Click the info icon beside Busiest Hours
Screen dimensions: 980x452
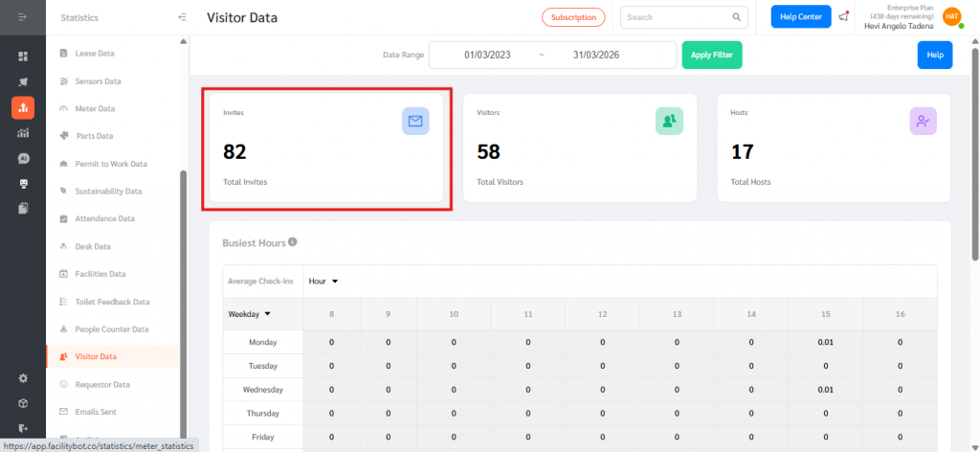tap(293, 242)
